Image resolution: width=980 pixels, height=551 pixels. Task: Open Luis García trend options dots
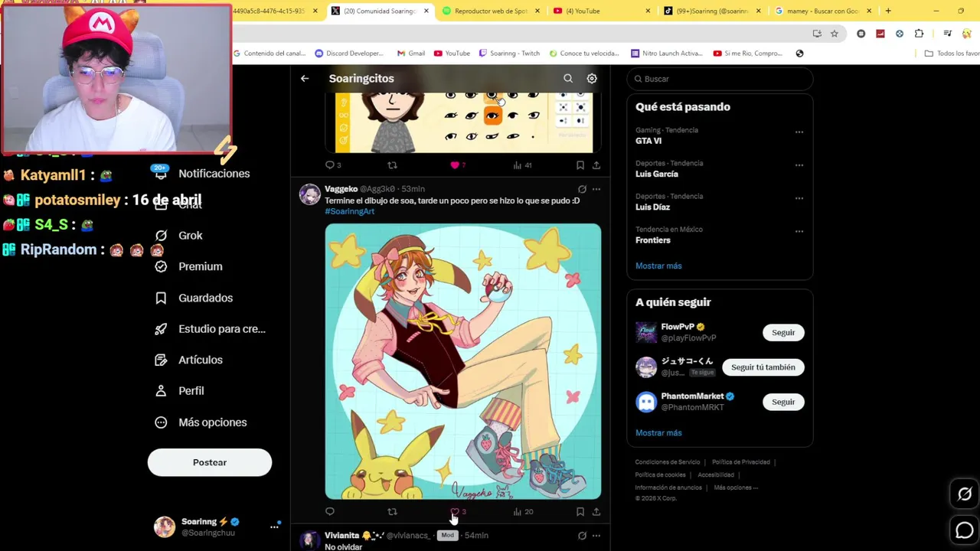click(x=799, y=165)
